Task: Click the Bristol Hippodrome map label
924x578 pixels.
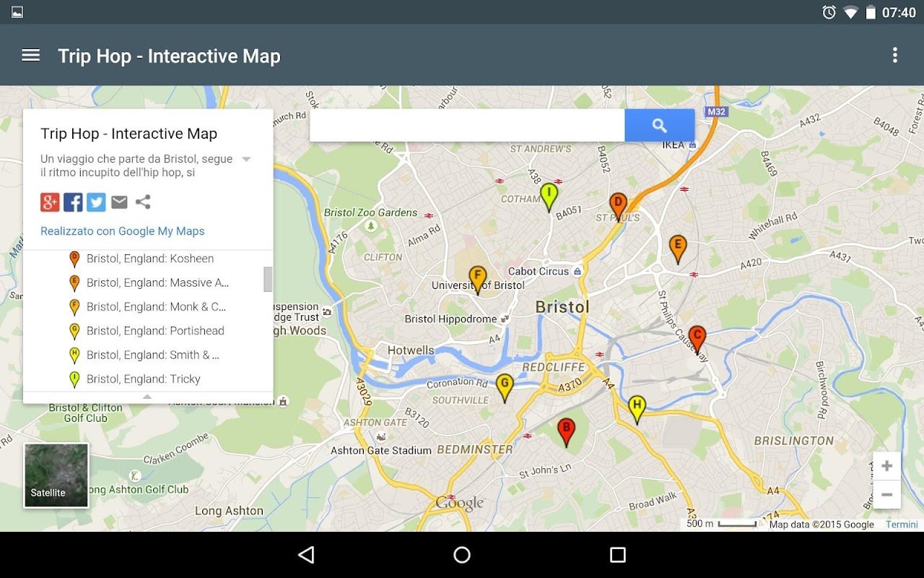Action: click(x=450, y=319)
